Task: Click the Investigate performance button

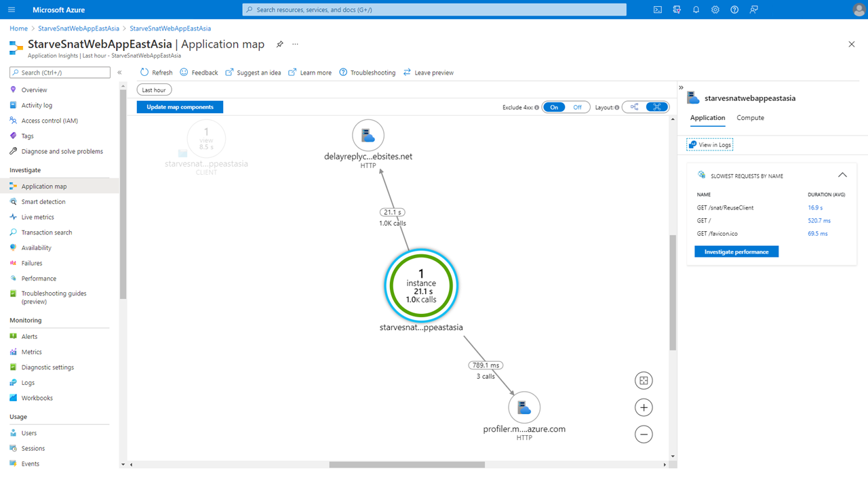Action: coord(736,251)
